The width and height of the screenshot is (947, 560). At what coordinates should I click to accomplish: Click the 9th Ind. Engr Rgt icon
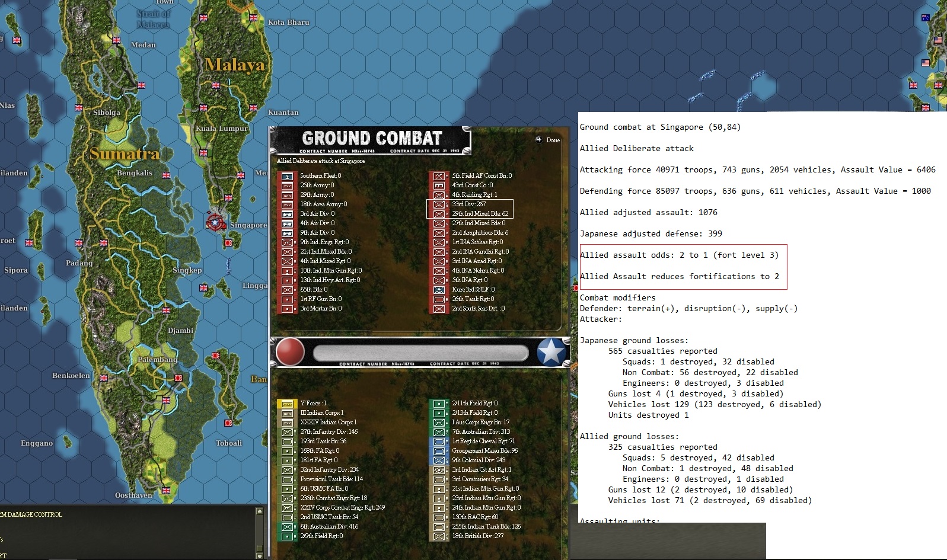pos(288,242)
